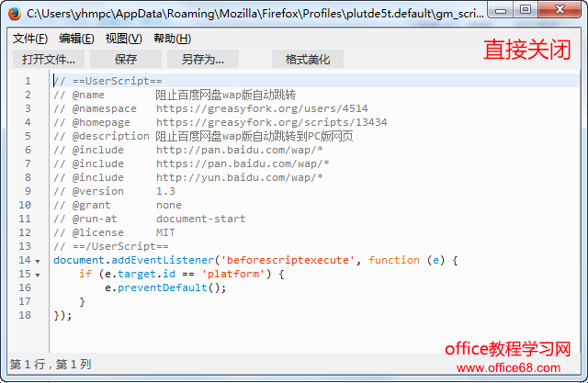
Task: Click line number 9 in gutter
Action: (x=28, y=191)
